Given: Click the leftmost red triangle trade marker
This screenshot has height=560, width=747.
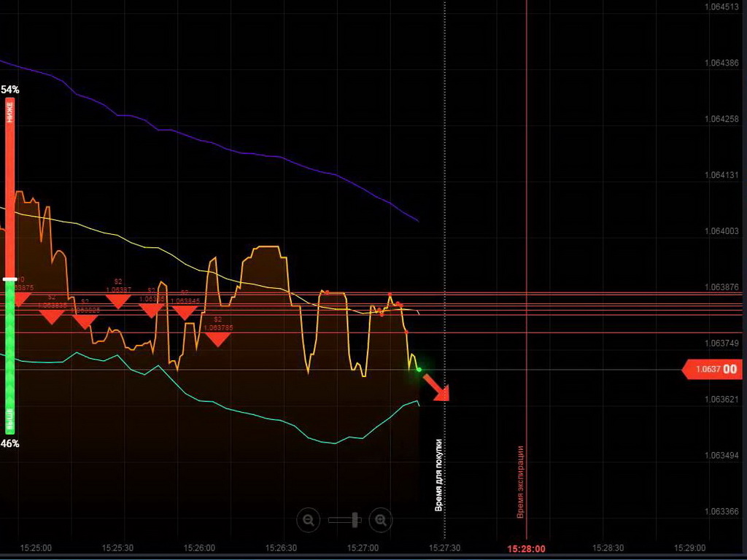Looking at the screenshot, I should point(20,297).
